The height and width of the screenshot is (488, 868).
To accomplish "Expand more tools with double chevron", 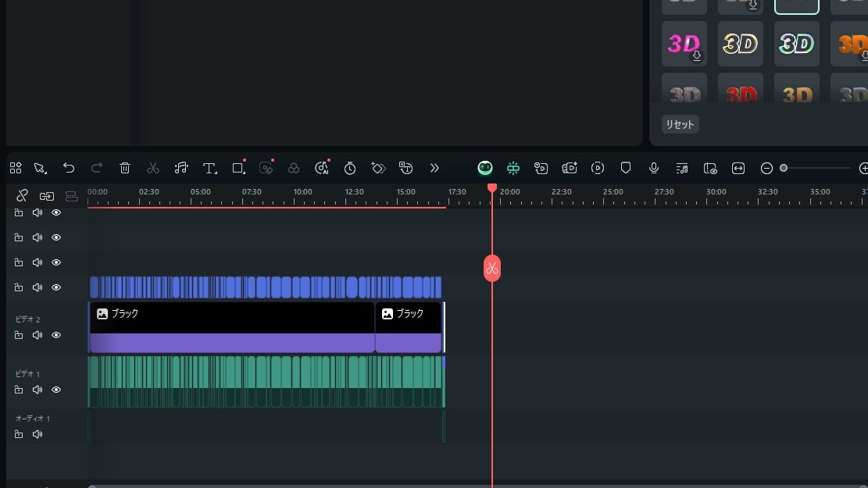I will (434, 168).
